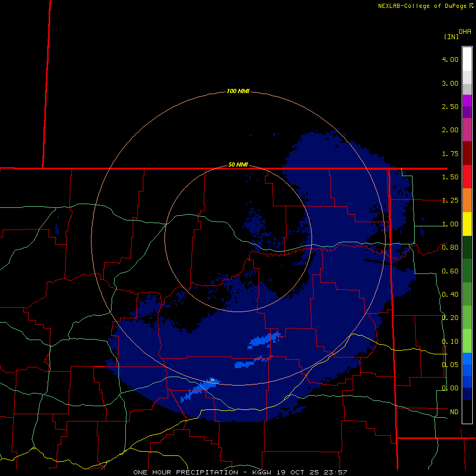Image resolution: width=476 pixels, height=476 pixels.
Task: Select the orange swatch beside 1.25
Action: click(467, 200)
